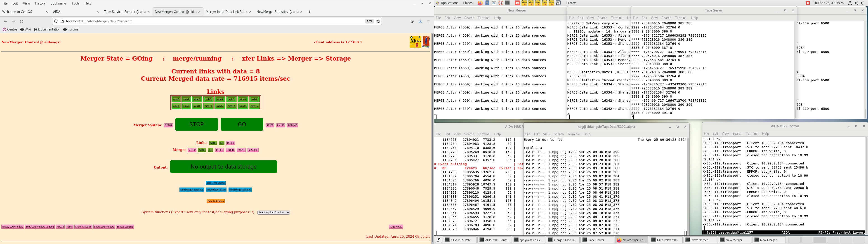This screenshot has width=868, height=244.
Task: Click the Save to Pocket icon
Action: pyautogui.click(x=412, y=21)
